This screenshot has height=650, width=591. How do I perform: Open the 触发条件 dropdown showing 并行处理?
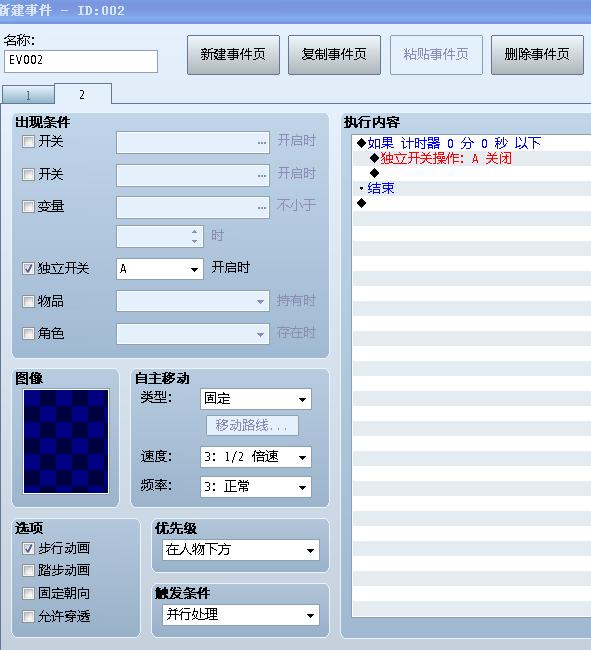coord(241,615)
